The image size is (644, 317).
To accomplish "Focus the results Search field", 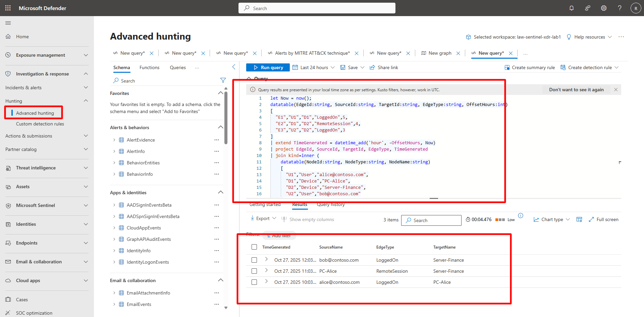I will 431,220.
